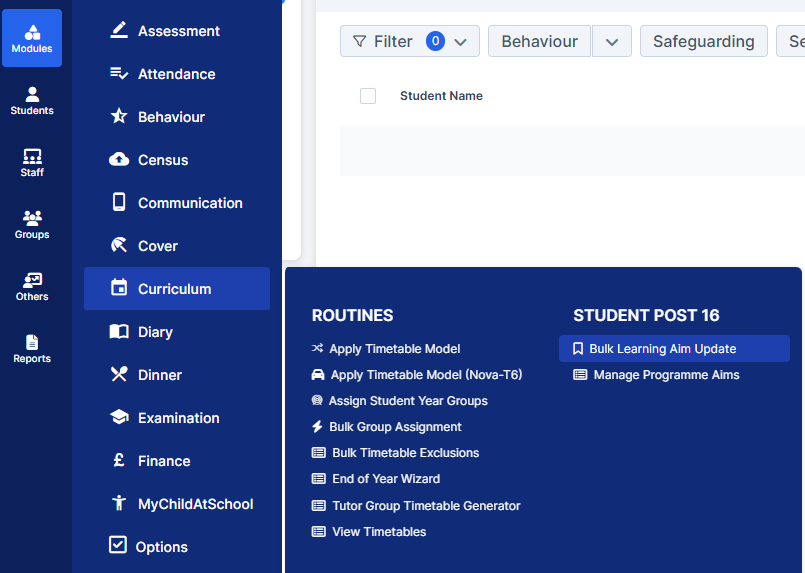This screenshot has height=573, width=805.
Task: Open the Behaviour split-button dropdown arrow
Action: (612, 41)
